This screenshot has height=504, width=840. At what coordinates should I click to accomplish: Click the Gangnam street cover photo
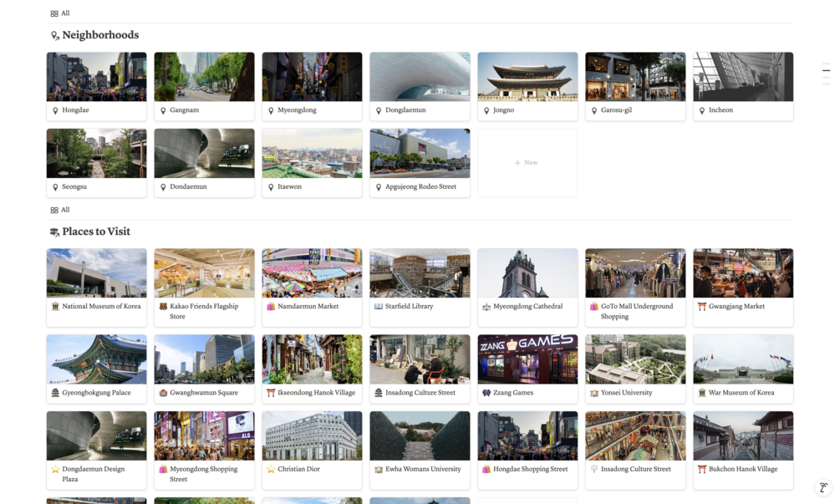(x=204, y=77)
